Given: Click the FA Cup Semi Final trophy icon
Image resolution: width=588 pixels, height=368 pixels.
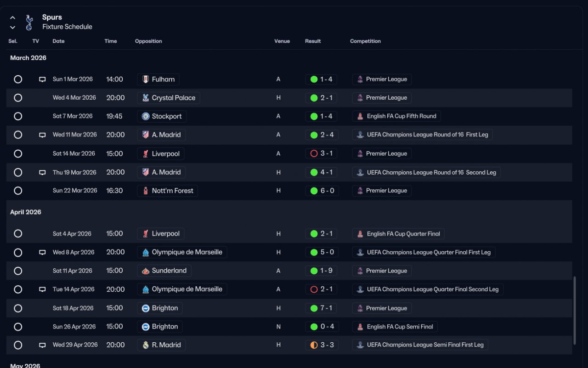Looking at the screenshot, I should click(361, 327).
